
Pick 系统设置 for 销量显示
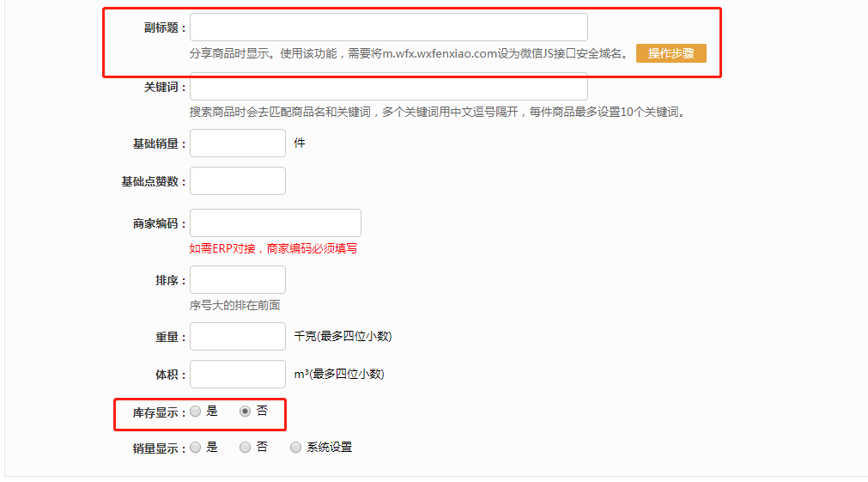296,448
